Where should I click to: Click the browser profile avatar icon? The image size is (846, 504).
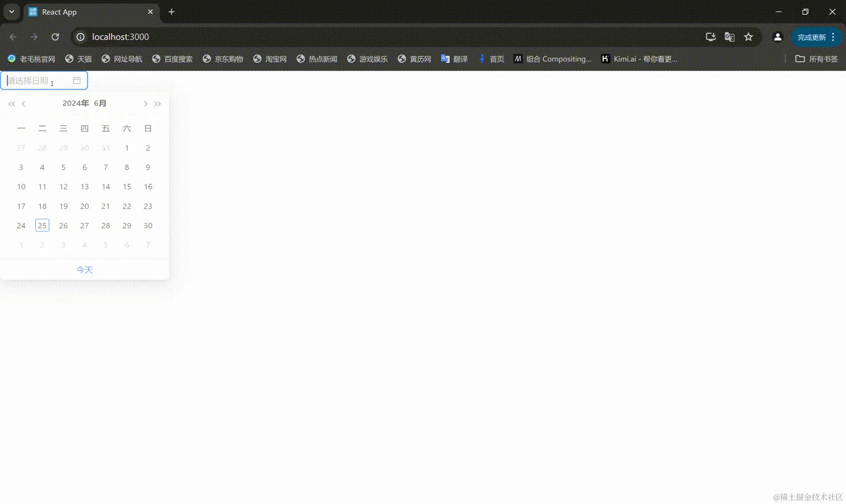pyautogui.click(x=778, y=37)
